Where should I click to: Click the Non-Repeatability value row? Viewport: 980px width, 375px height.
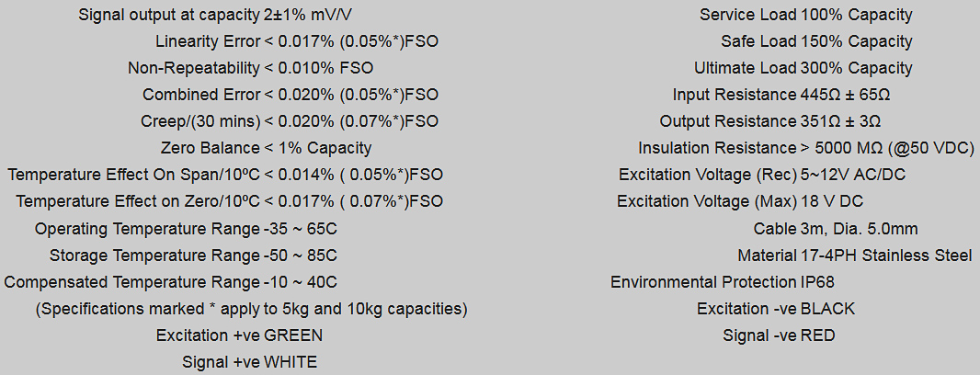click(250, 68)
